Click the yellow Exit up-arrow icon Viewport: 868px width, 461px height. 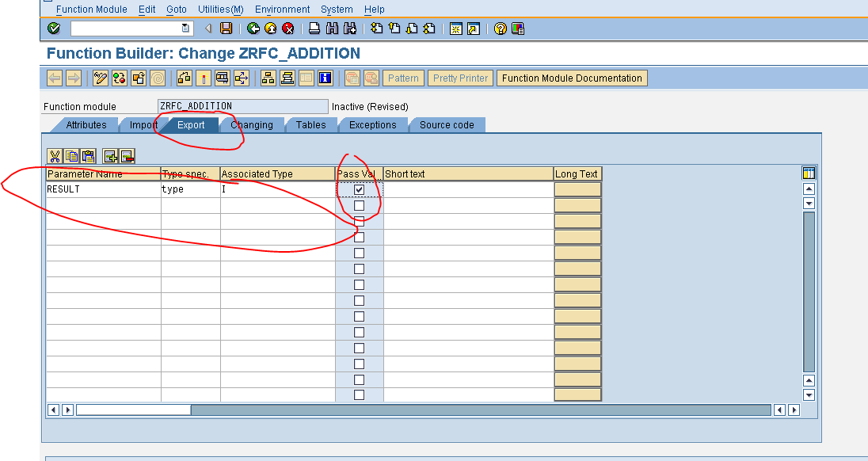[271, 29]
